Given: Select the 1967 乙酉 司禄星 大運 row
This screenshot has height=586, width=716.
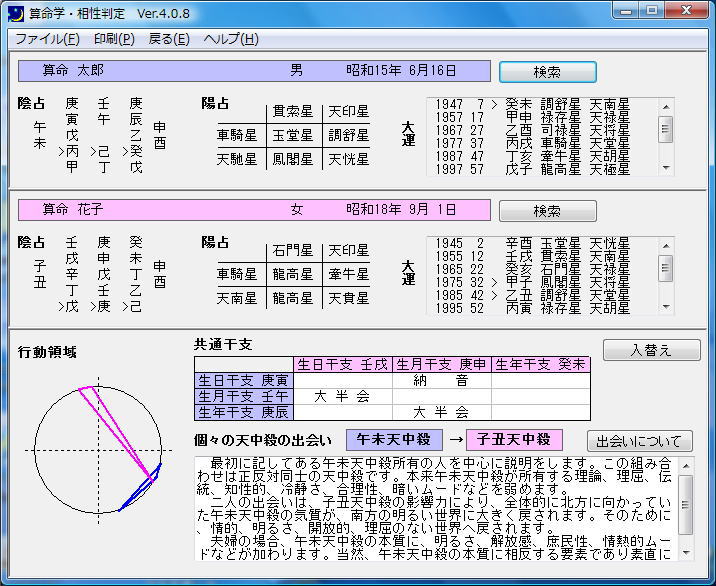Looking at the screenshot, I should (x=532, y=131).
